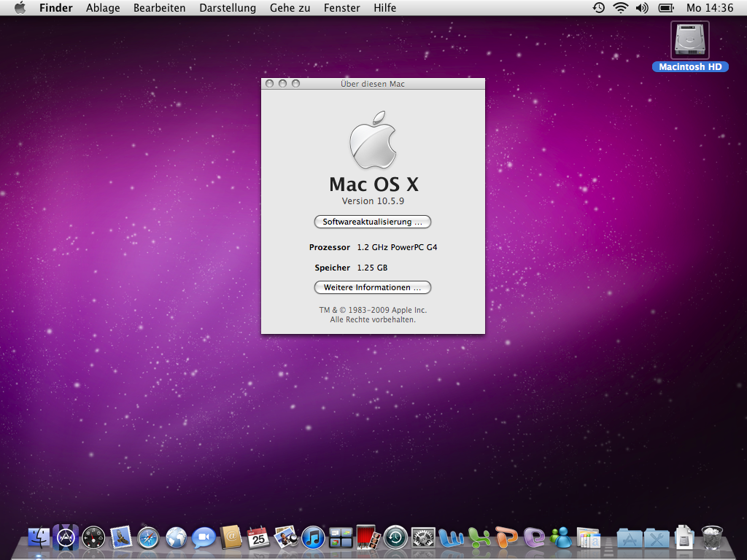Viewport: 747px width, 560px height.
Task: Click the Weitere Informationen button
Action: point(373,287)
